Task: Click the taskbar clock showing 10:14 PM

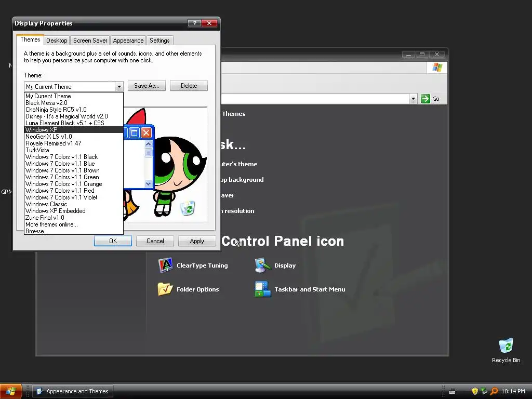Action: pyautogui.click(x=513, y=391)
